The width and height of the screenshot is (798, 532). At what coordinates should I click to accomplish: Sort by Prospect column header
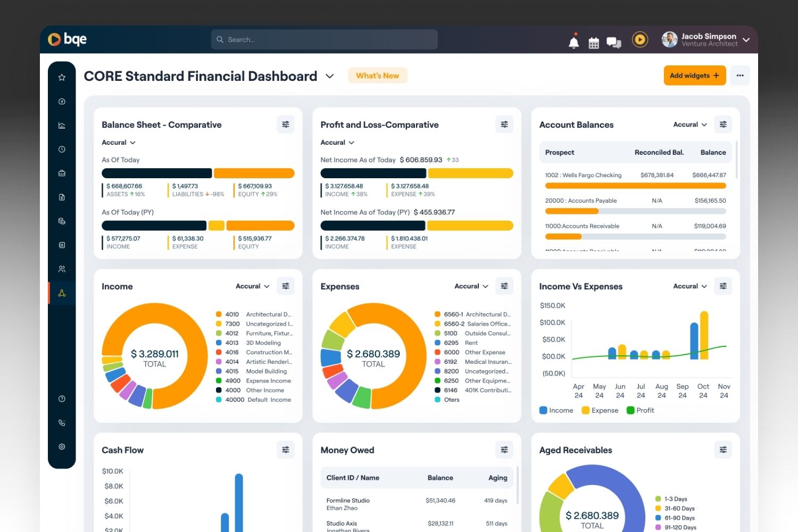(x=560, y=153)
